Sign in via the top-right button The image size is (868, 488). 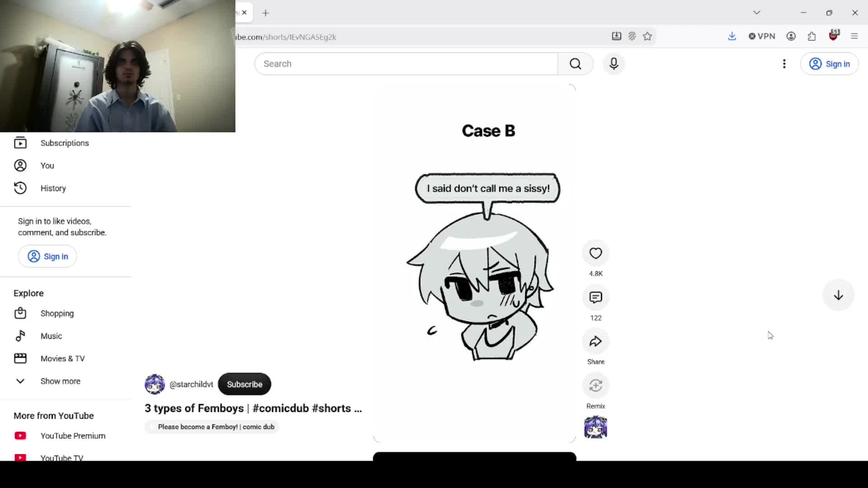click(829, 64)
